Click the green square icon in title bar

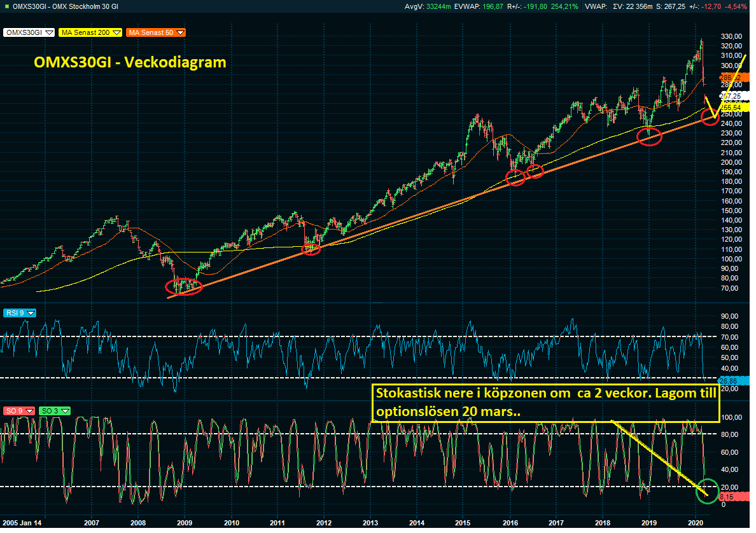(x=6, y=6)
